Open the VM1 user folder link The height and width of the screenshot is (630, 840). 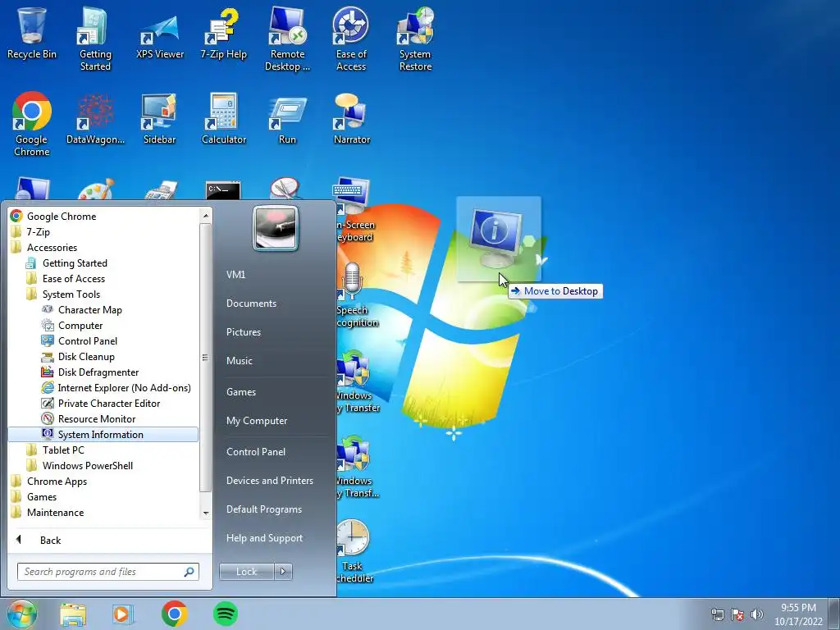(x=235, y=274)
